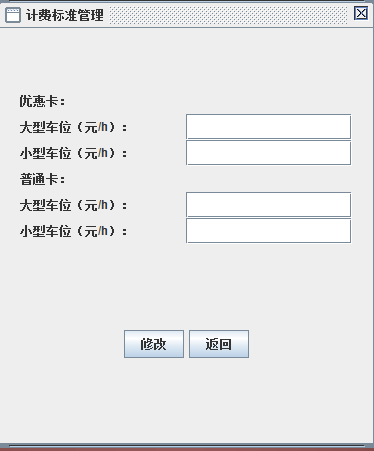Click the bottom window border

coord(187,446)
